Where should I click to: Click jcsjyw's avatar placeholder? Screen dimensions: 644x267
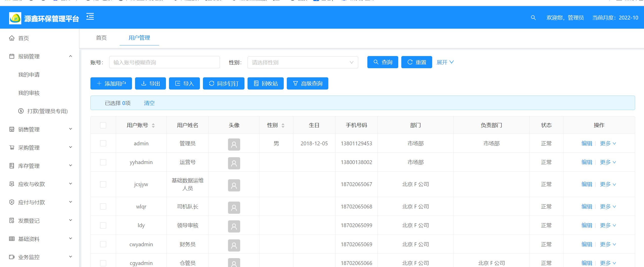coord(234,185)
